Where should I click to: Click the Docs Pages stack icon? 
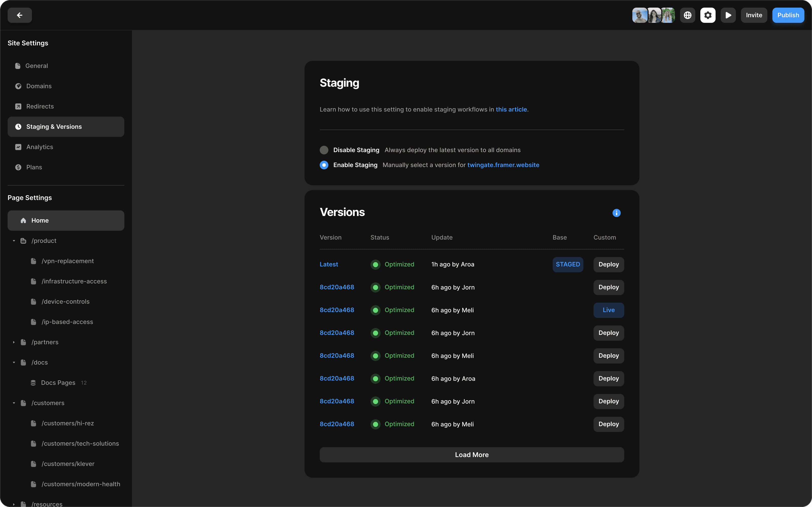(33, 383)
